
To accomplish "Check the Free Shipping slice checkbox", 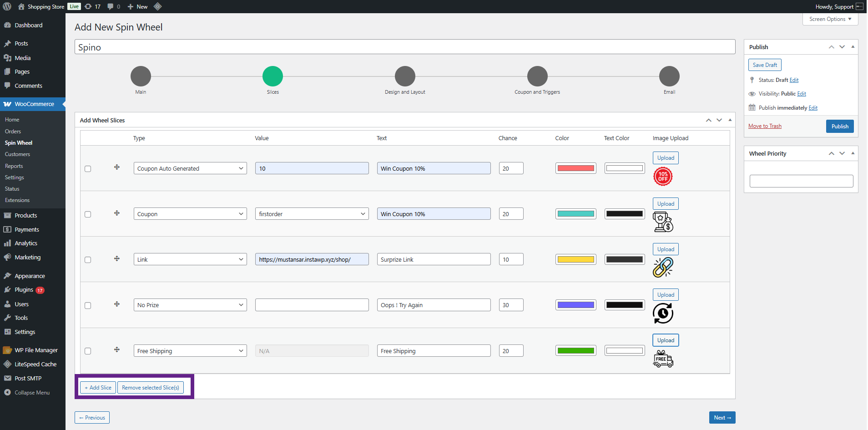I will pyautogui.click(x=88, y=351).
